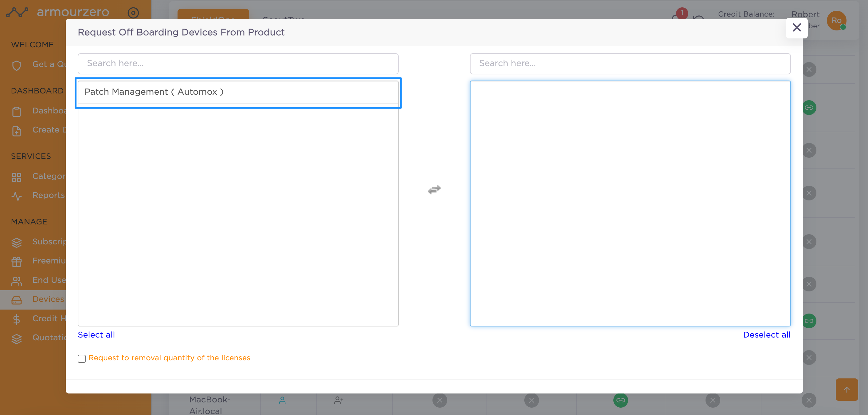
Task: Open Quotation layers icon in sidebar
Action: coord(16,338)
